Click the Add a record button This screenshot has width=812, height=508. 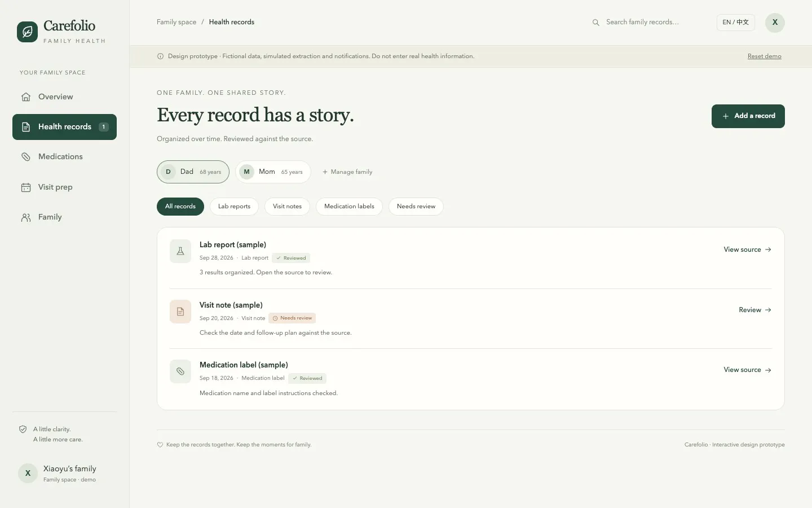click(x=748, y=116)
